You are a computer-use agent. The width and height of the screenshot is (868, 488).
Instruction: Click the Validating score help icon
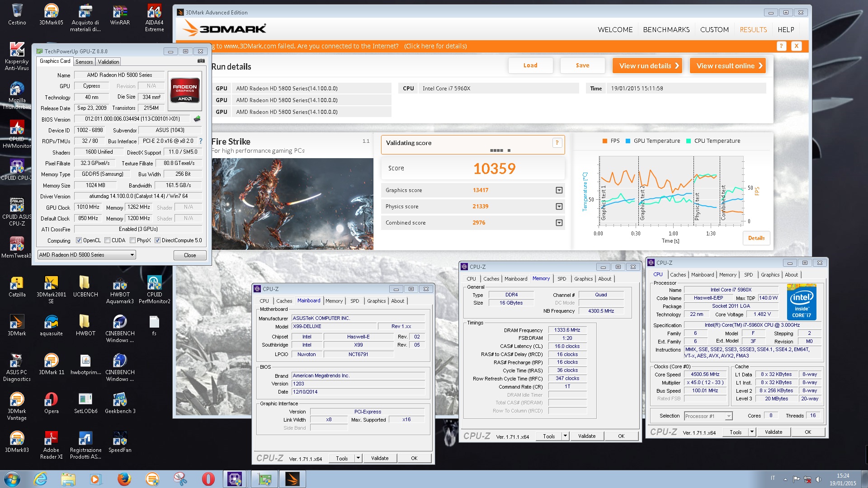[x=557, y=143]
